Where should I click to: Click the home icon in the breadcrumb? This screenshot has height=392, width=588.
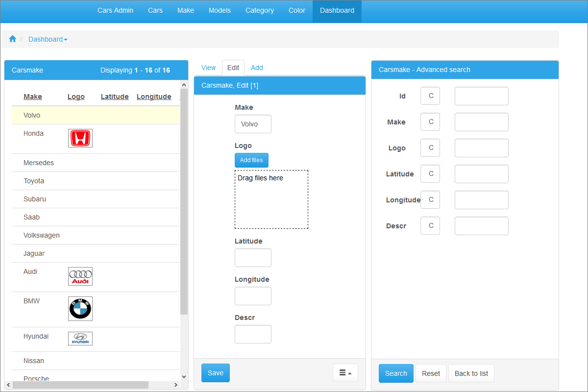click(x=12, y=39)
